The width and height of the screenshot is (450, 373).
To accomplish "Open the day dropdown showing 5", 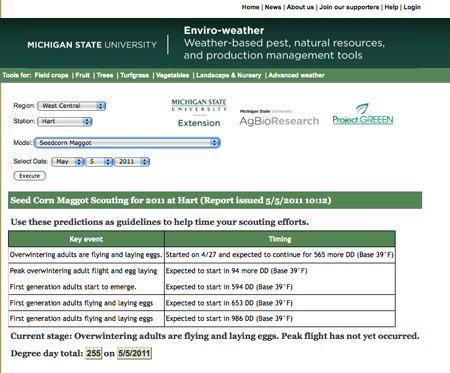I will click(x=99, y=162).
